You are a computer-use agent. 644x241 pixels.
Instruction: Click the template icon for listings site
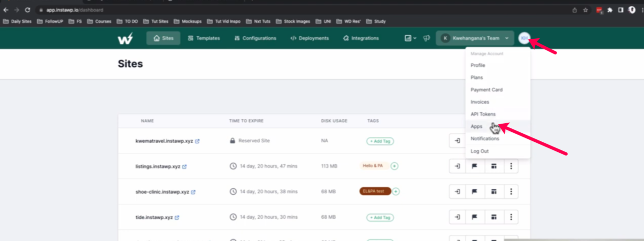494,166
